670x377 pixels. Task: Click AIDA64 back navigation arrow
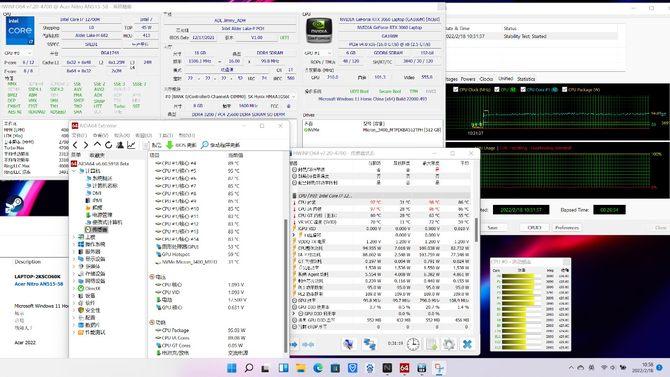click(76, 145)
